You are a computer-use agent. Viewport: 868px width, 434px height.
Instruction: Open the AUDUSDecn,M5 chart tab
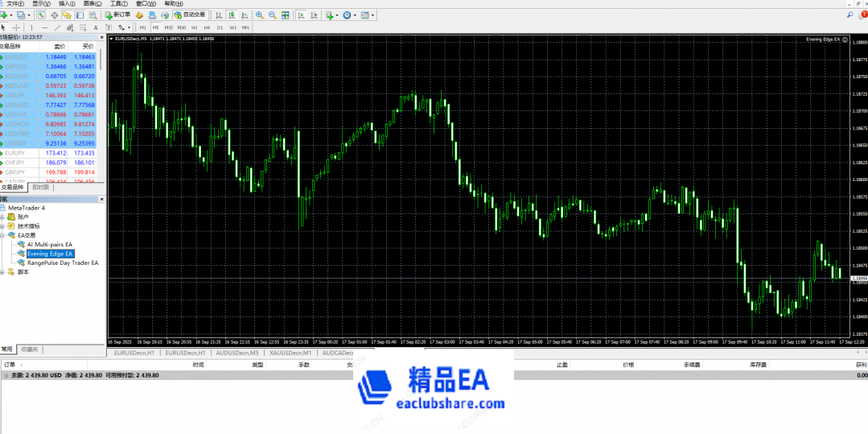click(237, 353)
